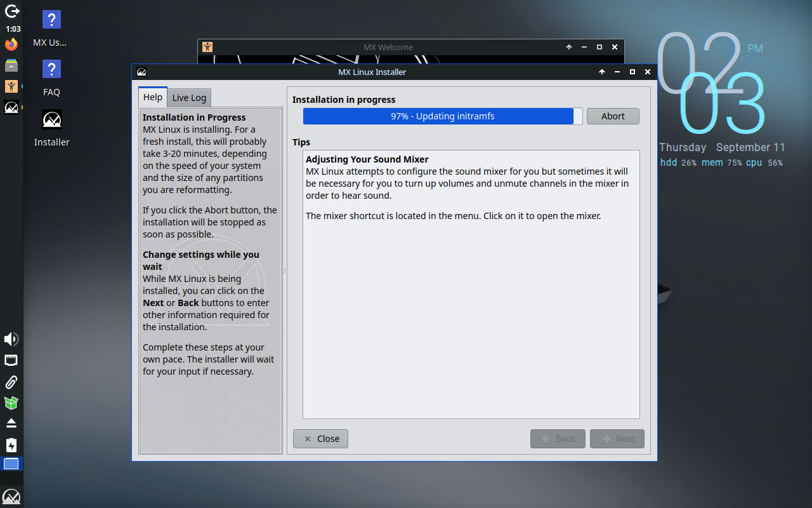Select the MX Installer taskbar icon
812x508 pixels.
(11, 107)
